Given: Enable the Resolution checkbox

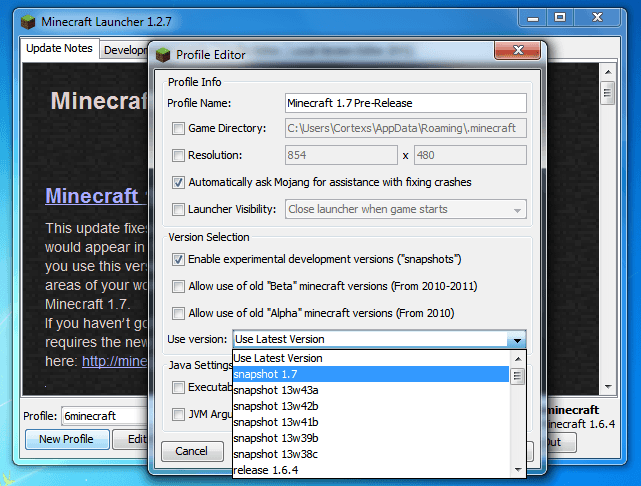Looking at the screenshot, I should [x=178, y=155].
